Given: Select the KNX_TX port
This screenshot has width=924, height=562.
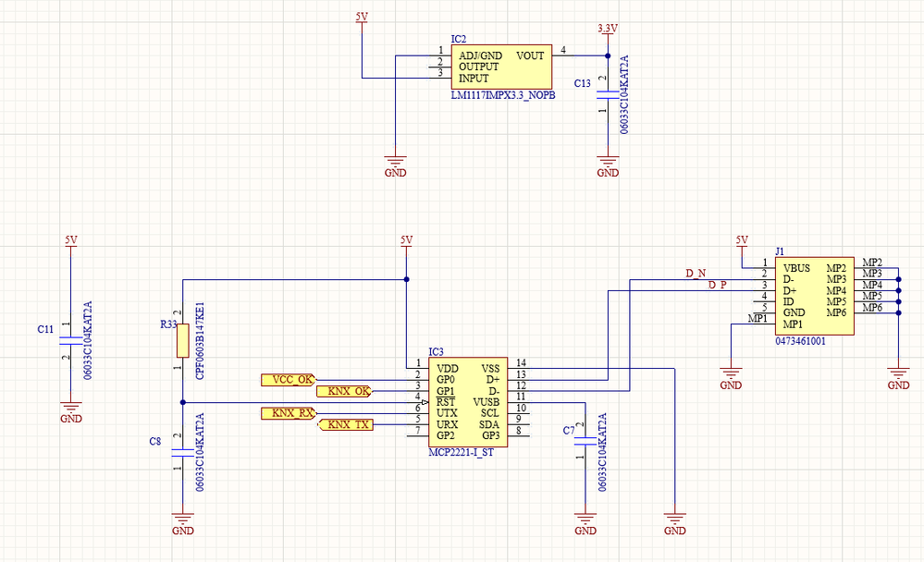Looking at the screenshot, I should tap(345, 425).
